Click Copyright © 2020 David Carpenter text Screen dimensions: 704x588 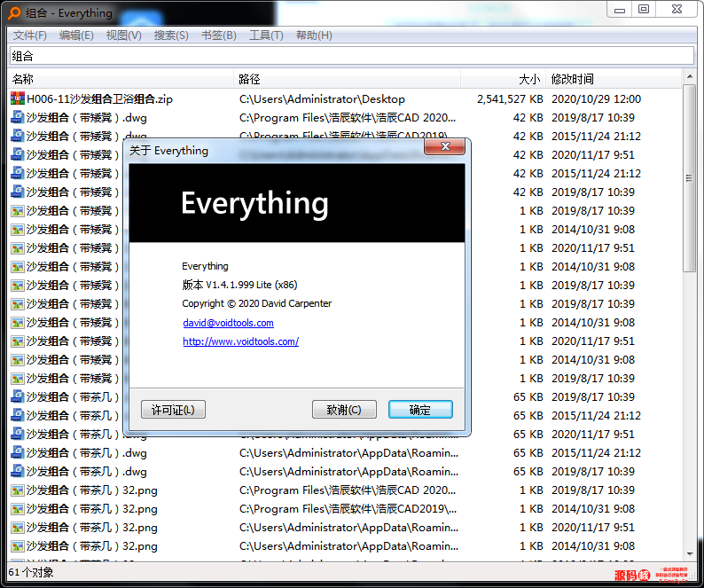click(257, 303)
